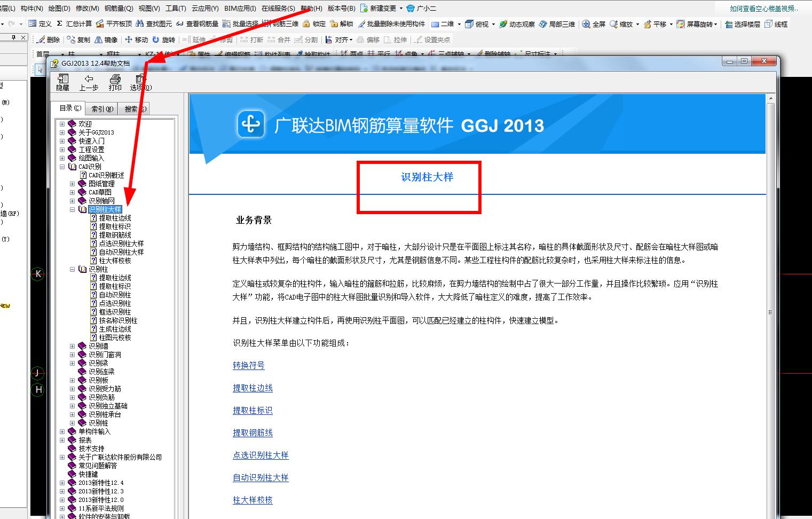Open the 钢筋量(Q) menu
The width and height of the screenshot is (812, 519).
tap(119, 8)
